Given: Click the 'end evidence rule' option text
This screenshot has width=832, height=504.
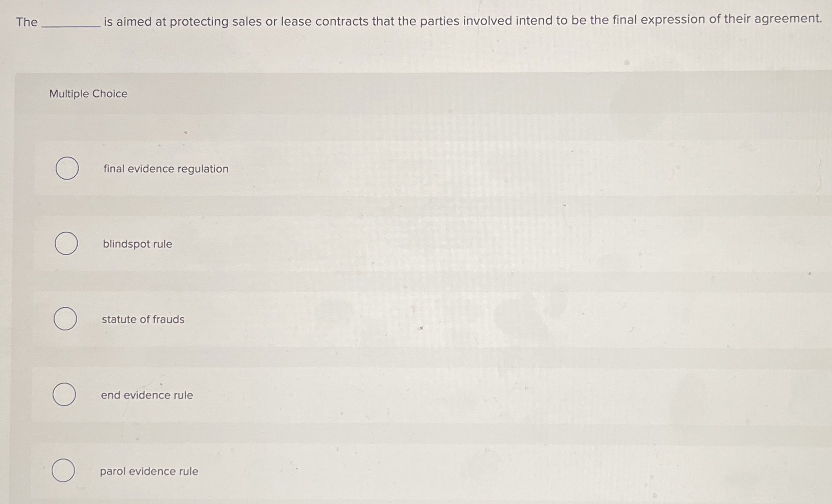Looking at the screenshot, I should (147, 395).
